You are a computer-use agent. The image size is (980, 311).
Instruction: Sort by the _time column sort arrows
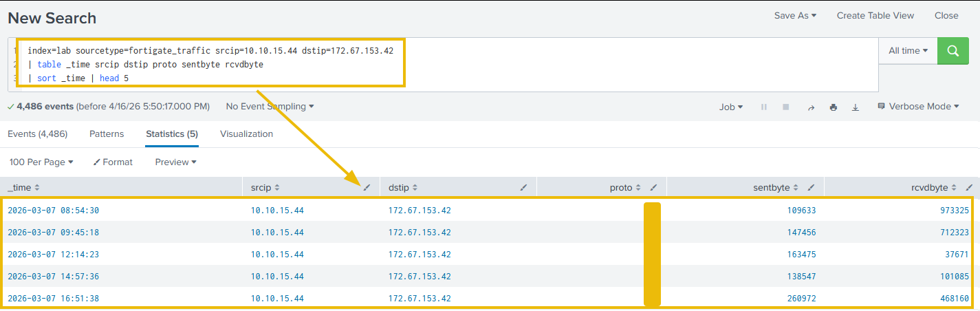tap(37, 187)
